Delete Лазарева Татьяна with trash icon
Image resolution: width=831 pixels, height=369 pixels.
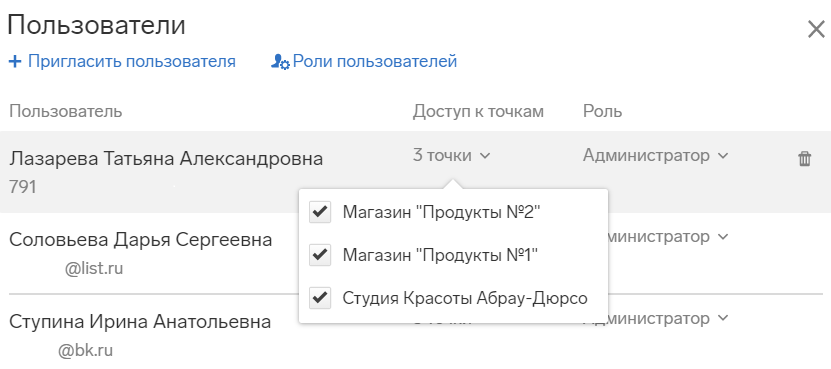click(x=805, y=159)
